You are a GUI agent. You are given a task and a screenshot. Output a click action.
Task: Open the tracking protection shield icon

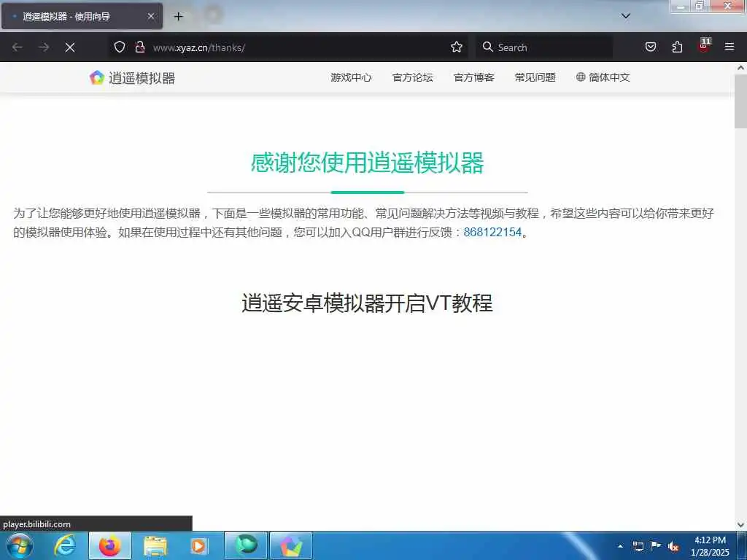coord(120,47)
